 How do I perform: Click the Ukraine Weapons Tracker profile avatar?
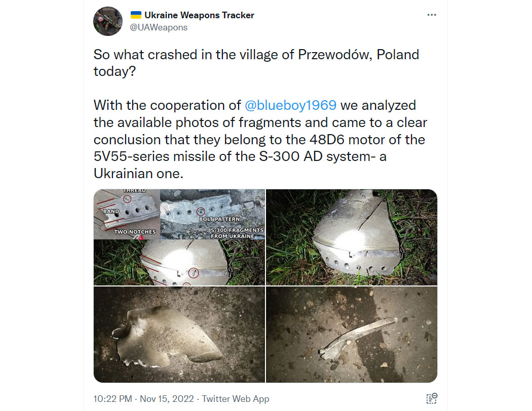(108, 21)
